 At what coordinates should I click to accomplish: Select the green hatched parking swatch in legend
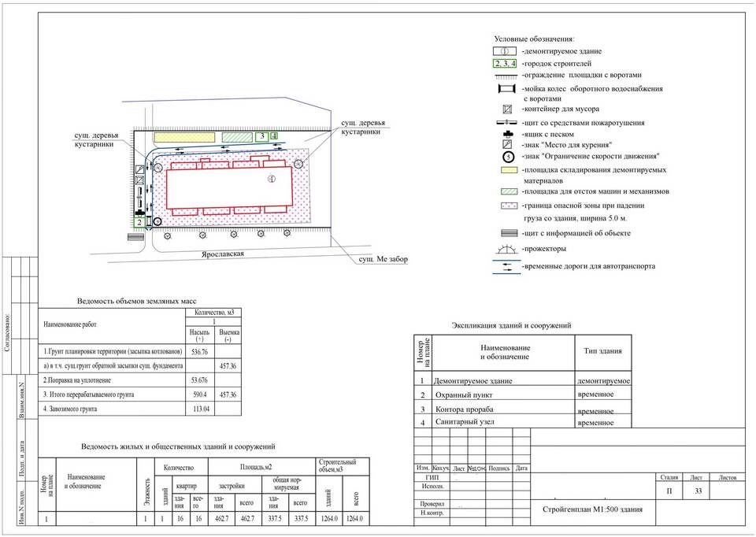click(508, 191)
